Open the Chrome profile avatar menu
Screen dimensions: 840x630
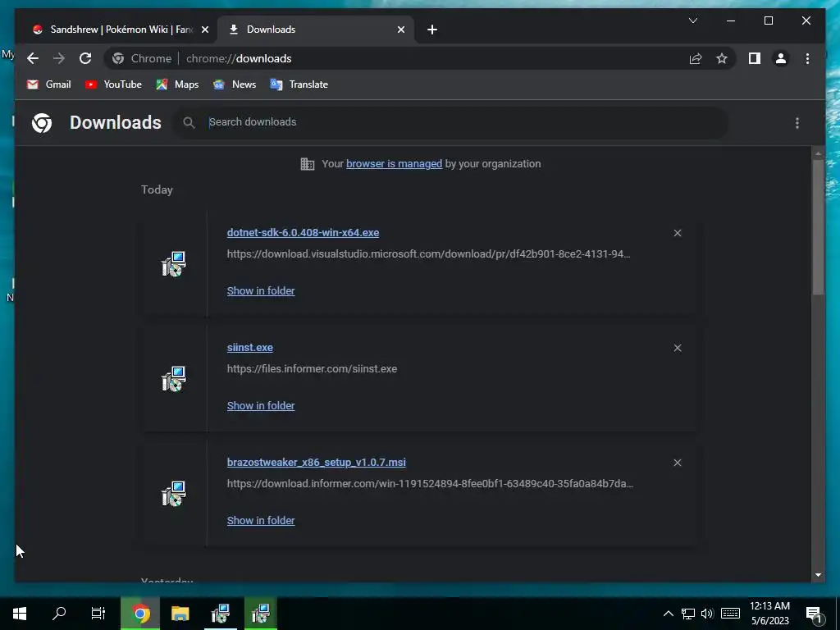[781, 58]
